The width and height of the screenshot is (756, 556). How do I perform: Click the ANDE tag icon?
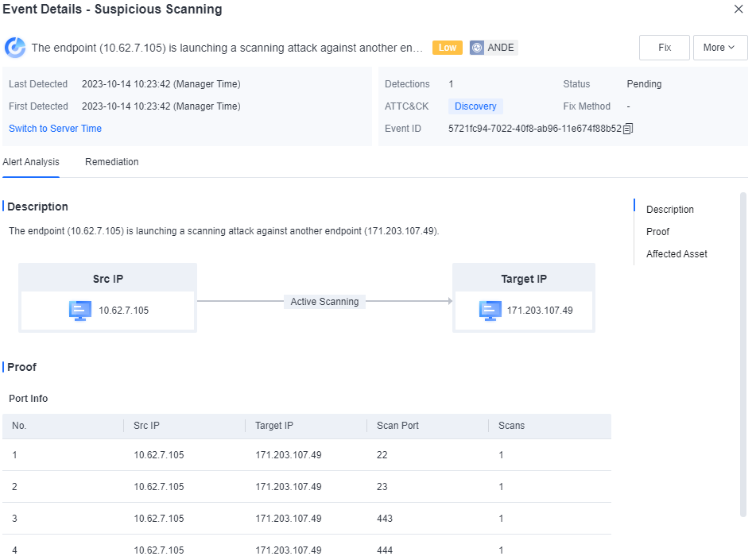pyautogui.click(x=477, y=48)
